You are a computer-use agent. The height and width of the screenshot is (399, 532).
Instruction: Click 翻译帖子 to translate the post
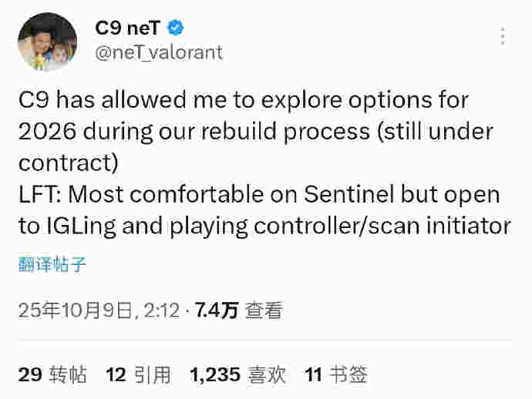(52, 266)
